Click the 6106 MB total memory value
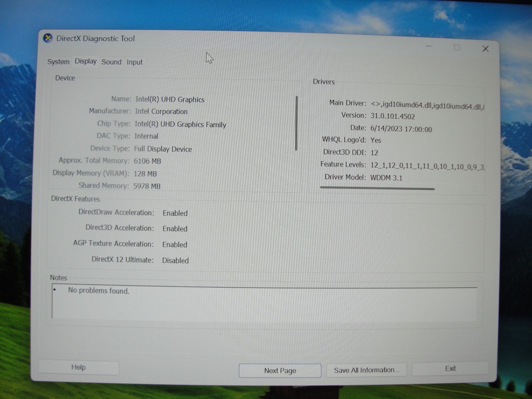This screenshot has width=532, height=399. pos(147,161)
